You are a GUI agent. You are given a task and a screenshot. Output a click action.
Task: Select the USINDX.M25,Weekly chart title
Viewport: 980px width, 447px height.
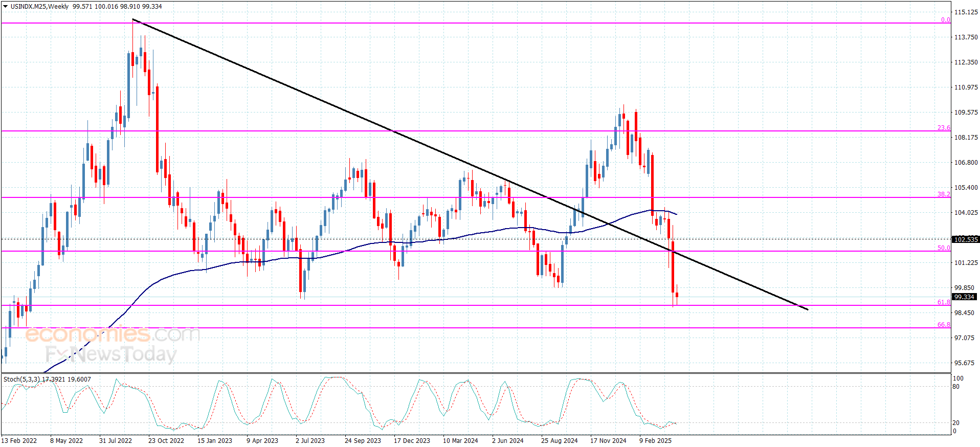pyautogui.click(x=39, y=7)
